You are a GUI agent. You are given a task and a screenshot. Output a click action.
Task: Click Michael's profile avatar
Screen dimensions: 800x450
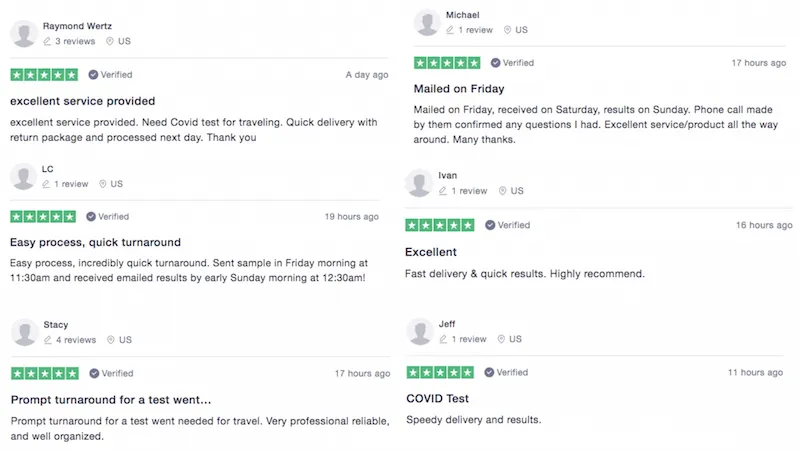pos(427,22)
